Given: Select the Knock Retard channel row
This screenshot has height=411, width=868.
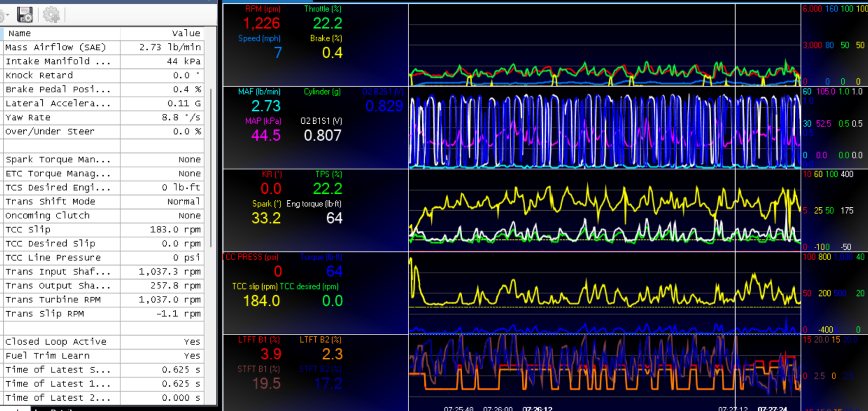Looking at the screenshot, I should (x=104, y=75).
